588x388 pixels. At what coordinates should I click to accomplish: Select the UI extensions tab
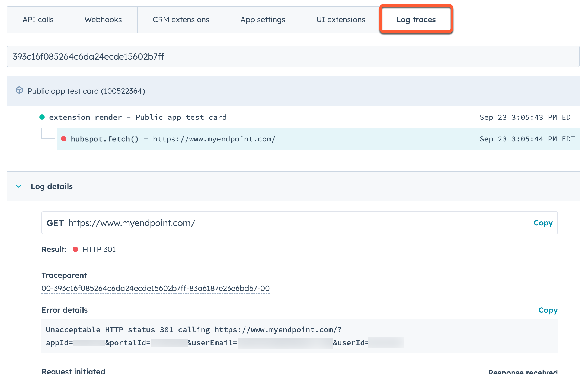pos(341,20)
